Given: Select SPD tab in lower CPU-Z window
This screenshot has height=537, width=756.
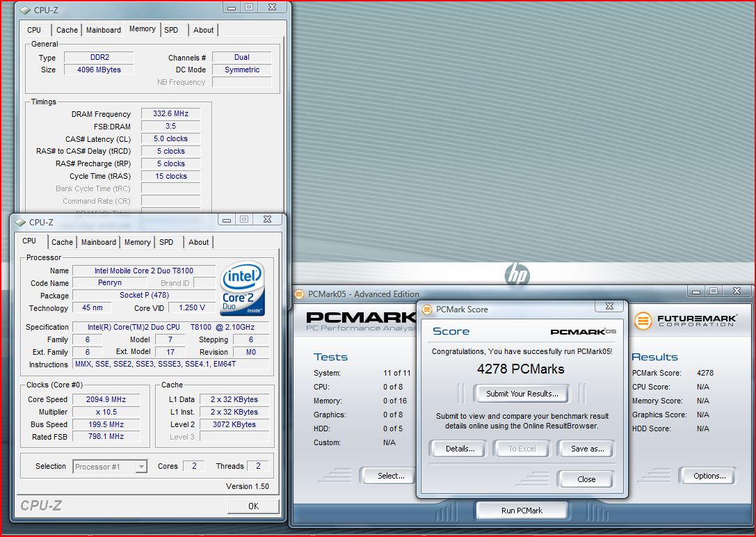Looking at the screenshot, I should [166, 242].
